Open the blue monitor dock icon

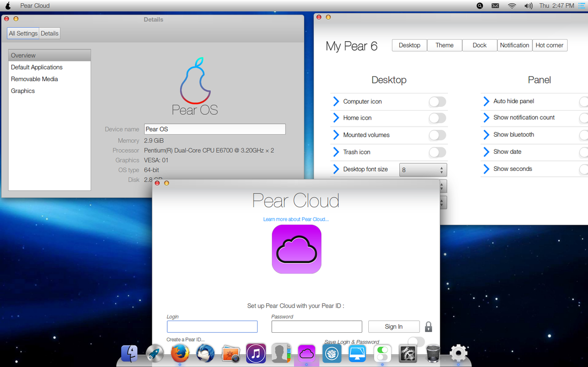point(357,353)
